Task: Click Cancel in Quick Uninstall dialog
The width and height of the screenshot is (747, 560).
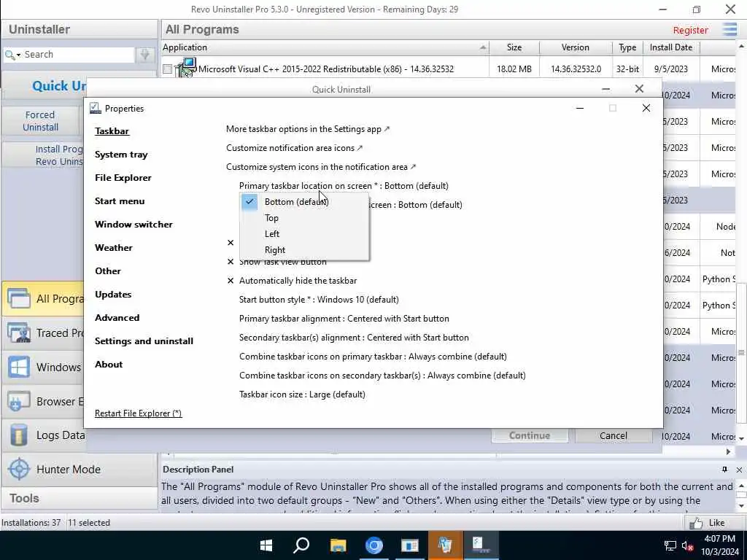Action: click(613, 436)
